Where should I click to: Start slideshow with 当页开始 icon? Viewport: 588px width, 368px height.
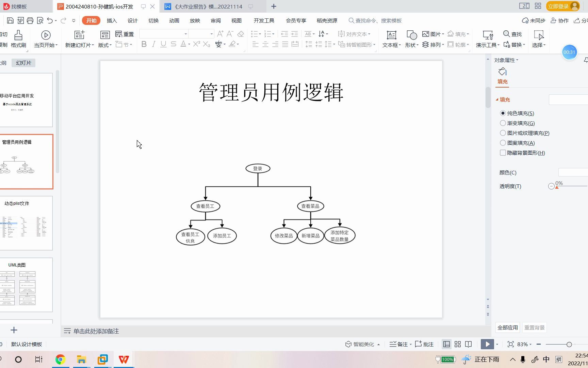tap(45, 35)
